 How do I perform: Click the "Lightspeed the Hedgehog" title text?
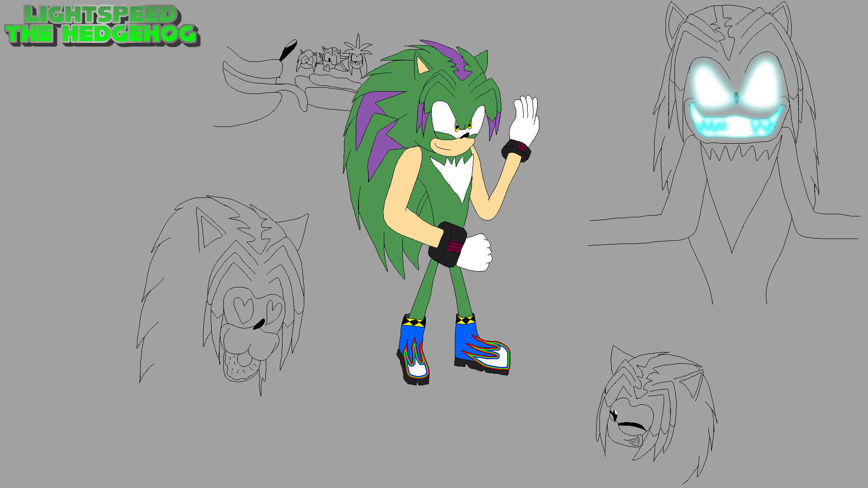click(x=103, y=25)
